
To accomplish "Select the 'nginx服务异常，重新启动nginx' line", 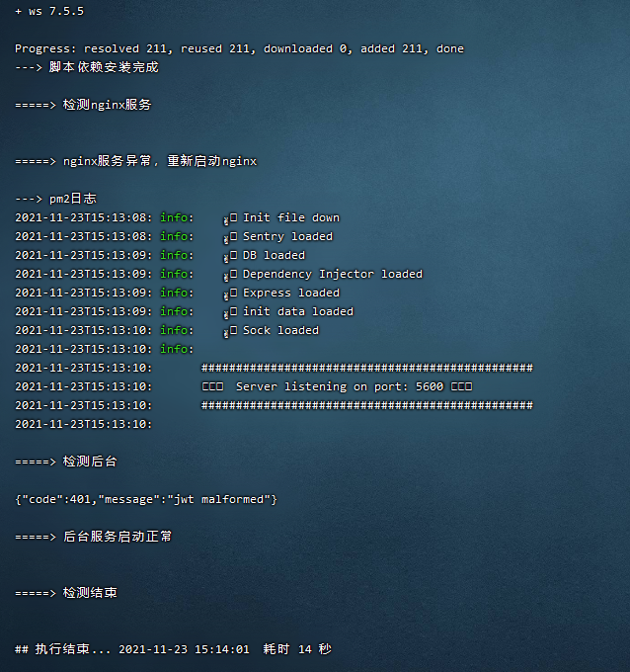I will click(x=135, y=161).
